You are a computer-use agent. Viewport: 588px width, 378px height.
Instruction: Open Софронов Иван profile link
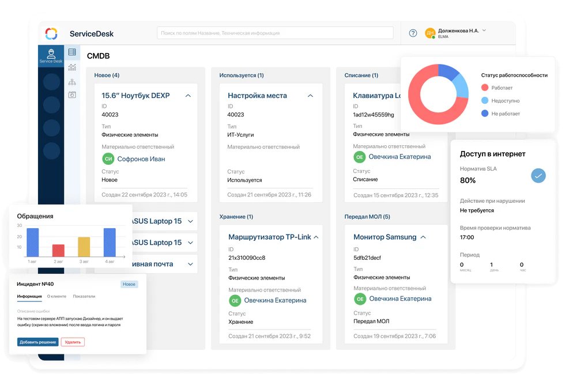(141, 159)
